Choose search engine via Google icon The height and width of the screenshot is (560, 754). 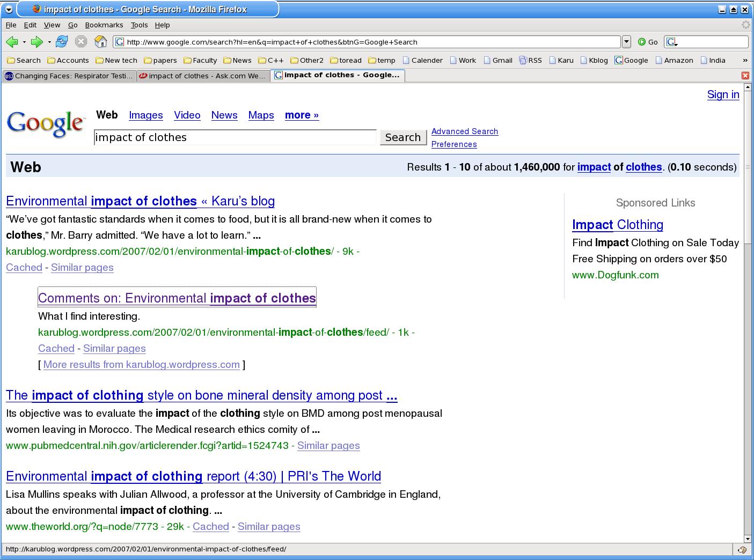coord(672,42)
